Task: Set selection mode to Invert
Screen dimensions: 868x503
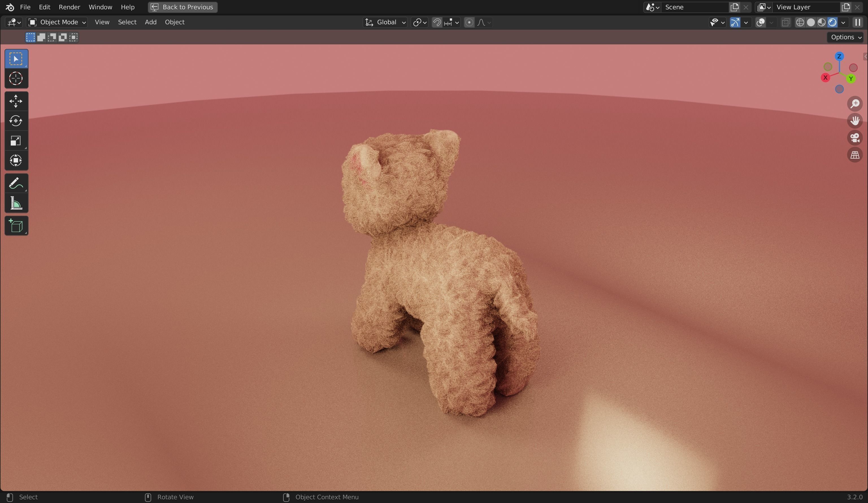Action: 62,37
